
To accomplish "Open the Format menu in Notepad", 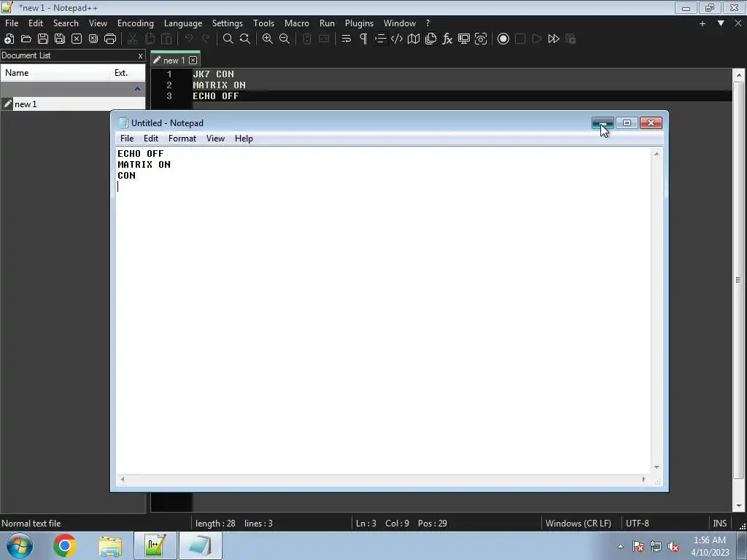I will (182, 139).
